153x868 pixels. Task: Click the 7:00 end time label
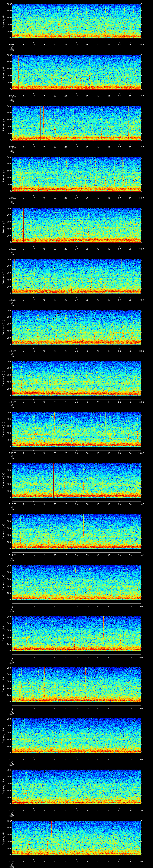(141, 300)
